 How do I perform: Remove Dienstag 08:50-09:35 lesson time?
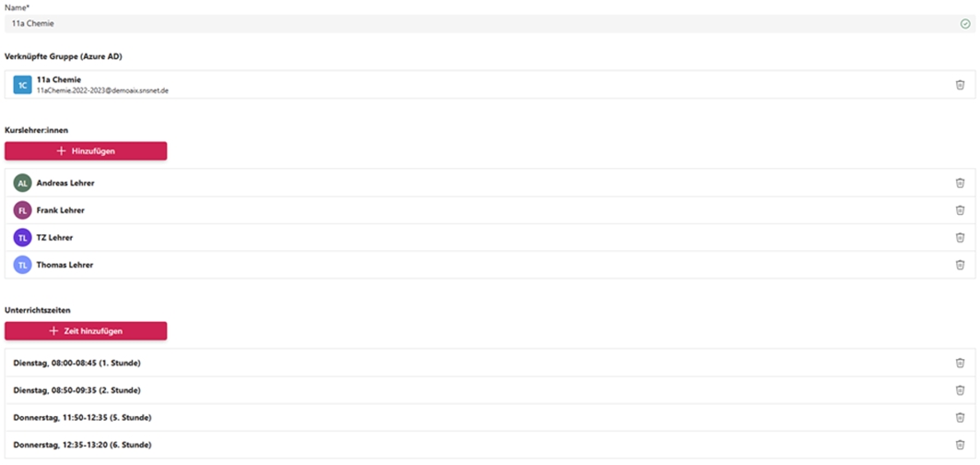click(960, 390)
